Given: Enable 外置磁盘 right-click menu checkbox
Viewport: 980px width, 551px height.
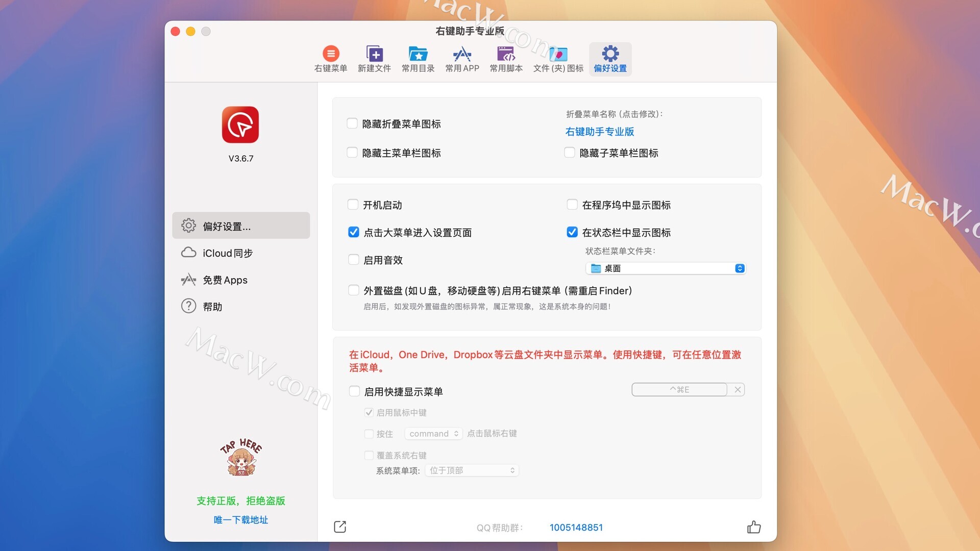Looking at the screenshot, I should [354, 290].
